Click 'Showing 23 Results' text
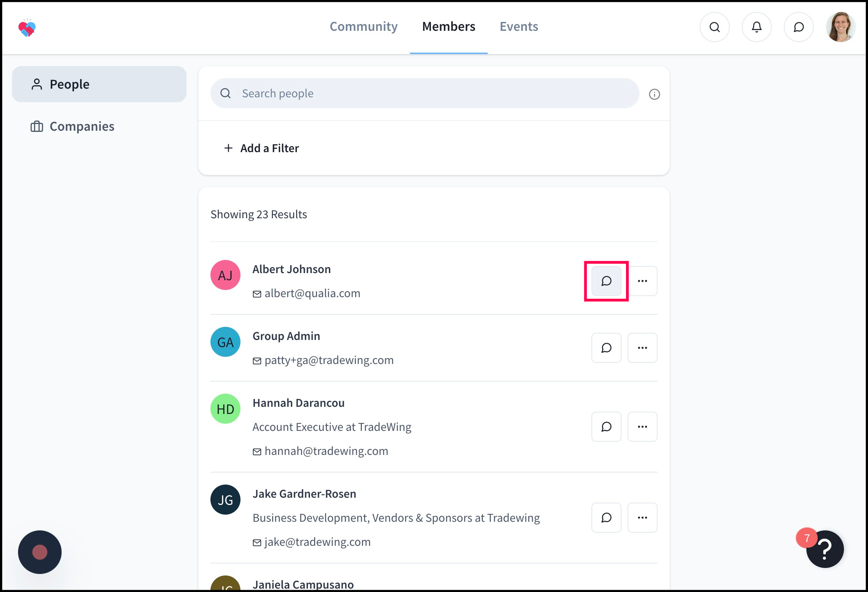 [259, 214]
